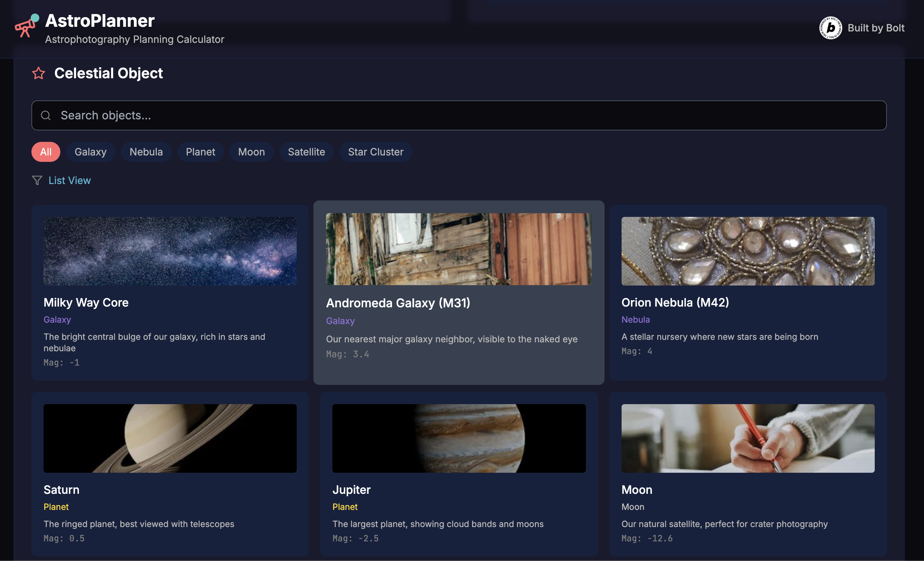Click the Celestial Object star icon

[x=39, y=73]
